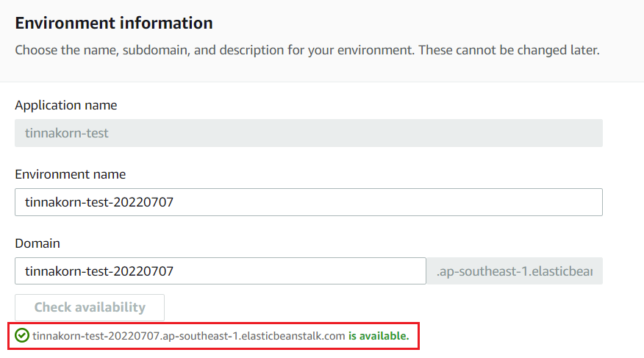Click the .ap-southeast-1.elasticbean domain suffix box

click(x=515, y=271)
